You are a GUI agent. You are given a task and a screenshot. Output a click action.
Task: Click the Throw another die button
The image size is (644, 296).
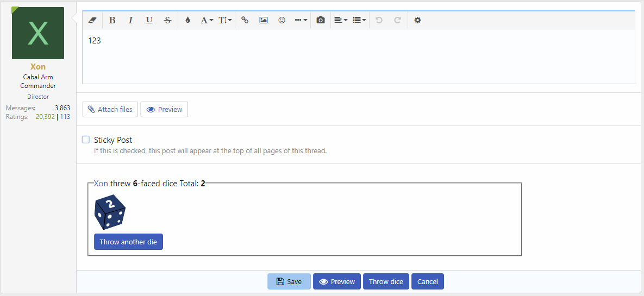point(128,242)
